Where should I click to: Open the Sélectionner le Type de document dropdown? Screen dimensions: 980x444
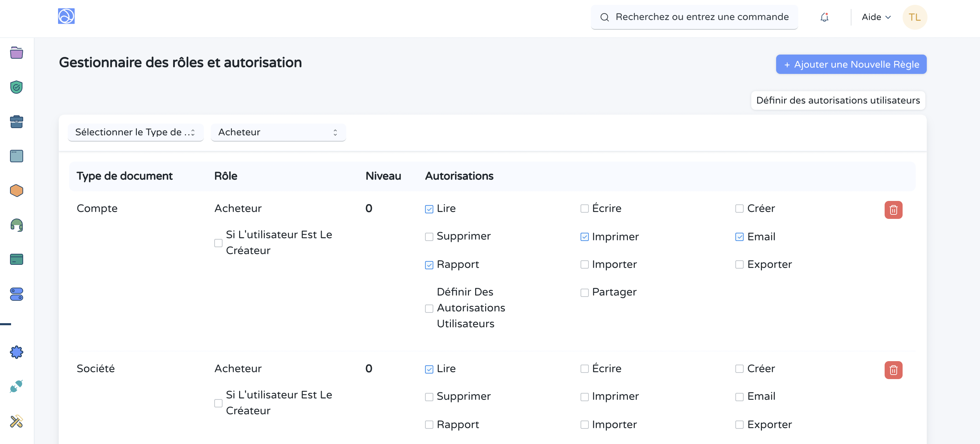[x=135, y=132]
